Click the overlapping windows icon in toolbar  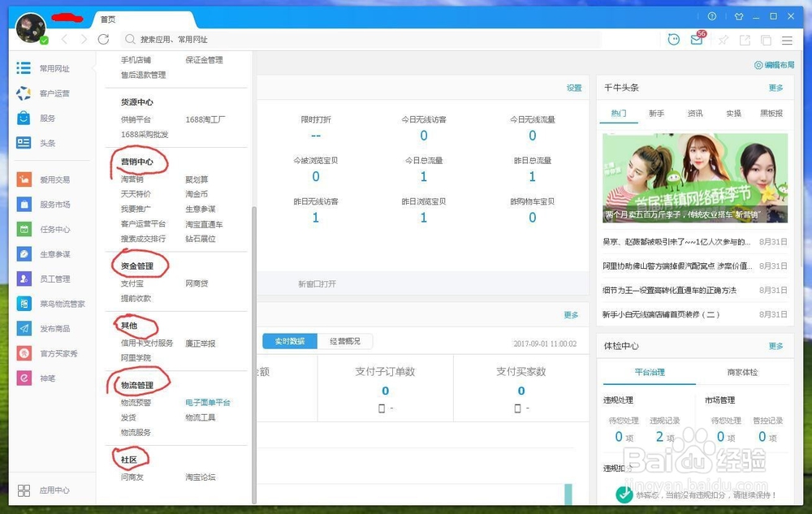tap(766, 40)
